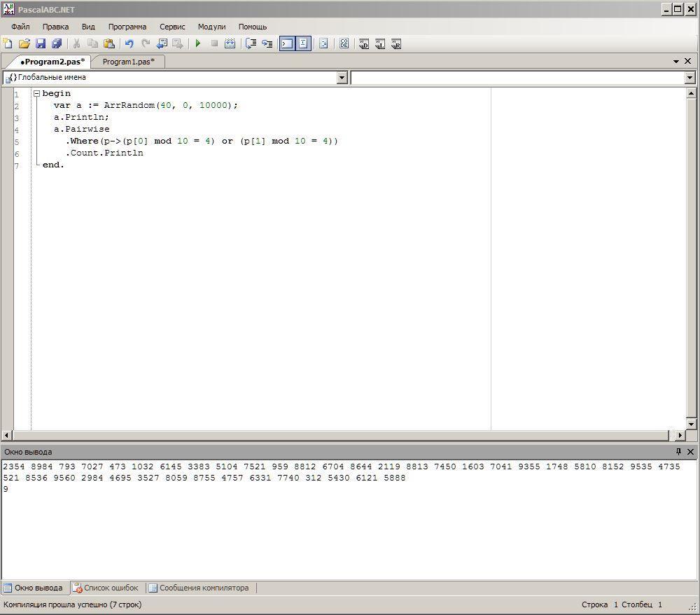The width and height of the screenshot is (700, 615).
Task: Click the Paste clipboard icon
Action: coord(109,43)
